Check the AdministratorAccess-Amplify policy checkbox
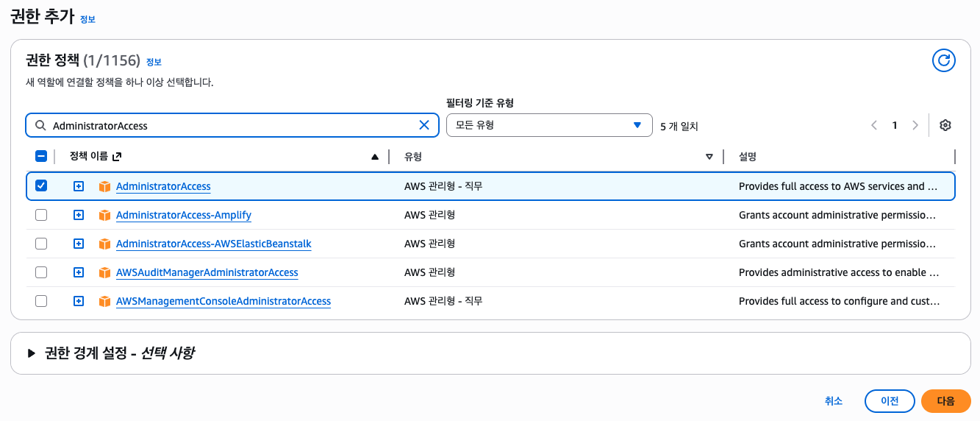 [x=41, y=215]
